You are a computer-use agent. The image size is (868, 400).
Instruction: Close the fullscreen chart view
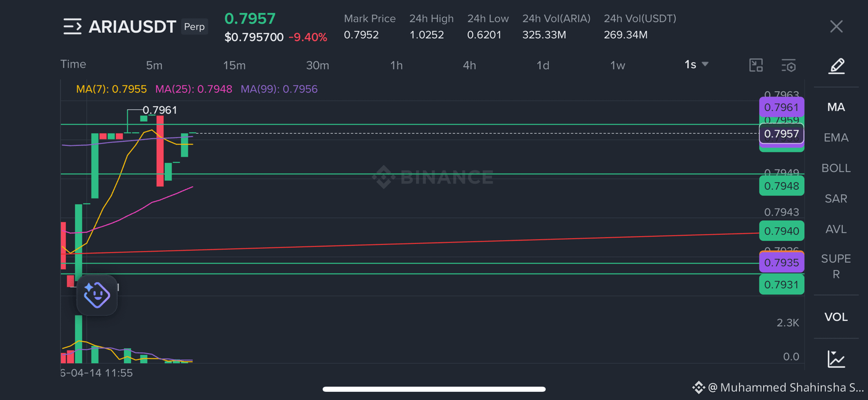pyautogui.click(x=836, y=27)
